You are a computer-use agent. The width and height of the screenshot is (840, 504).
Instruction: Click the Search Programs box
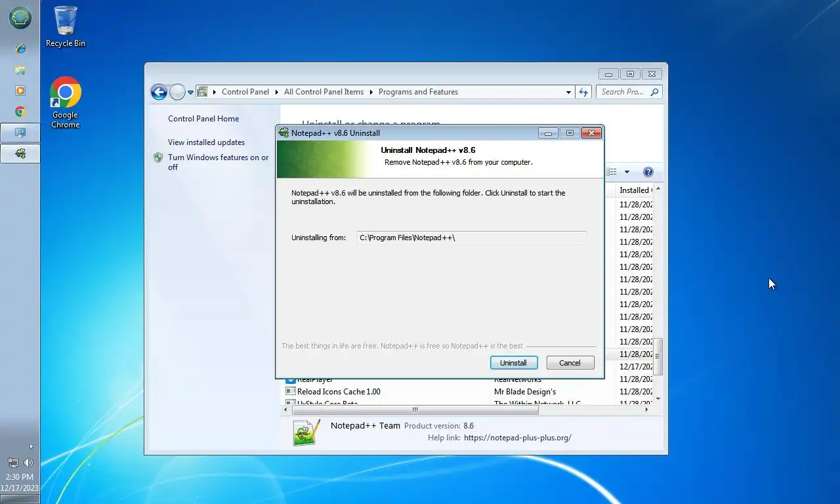(x=623, y=92)
